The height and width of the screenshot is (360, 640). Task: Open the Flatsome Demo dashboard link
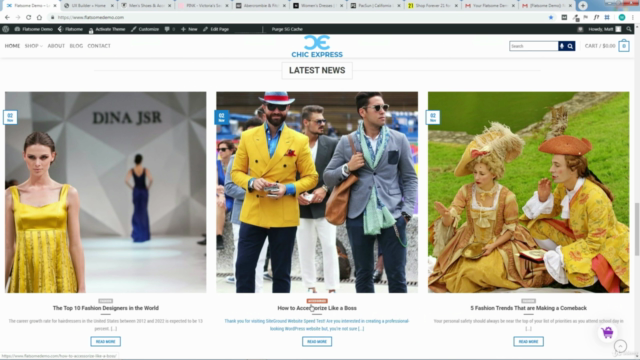[x=33, y=29]
